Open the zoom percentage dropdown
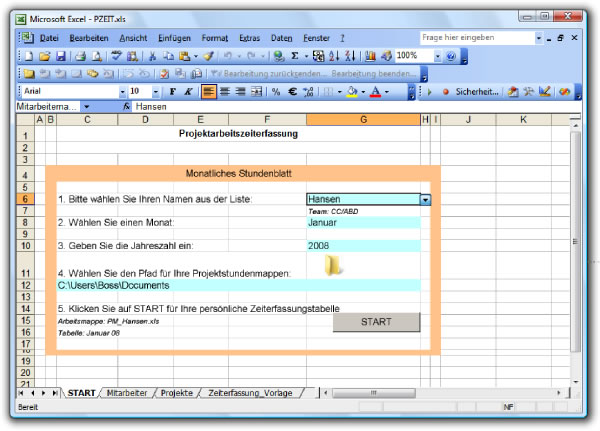 tap(437, 56)
